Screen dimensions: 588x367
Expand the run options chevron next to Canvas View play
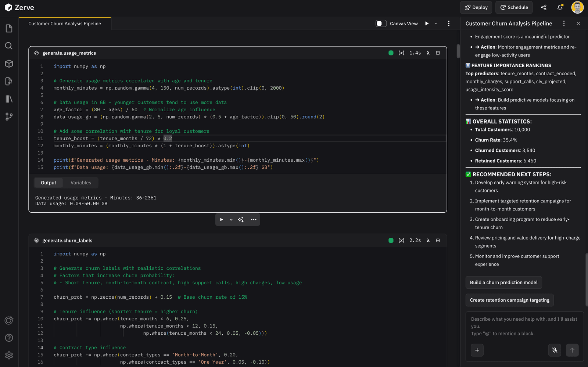click(x=436, y=23)
